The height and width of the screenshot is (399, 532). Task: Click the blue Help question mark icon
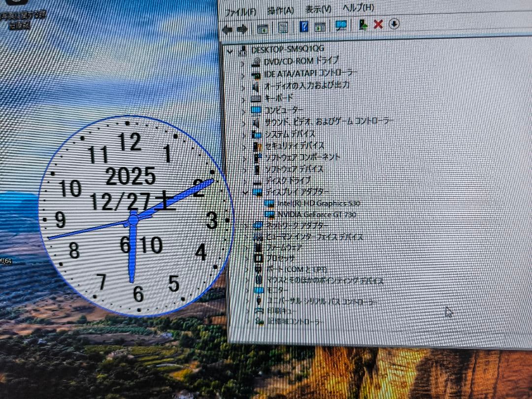(303, 27)
